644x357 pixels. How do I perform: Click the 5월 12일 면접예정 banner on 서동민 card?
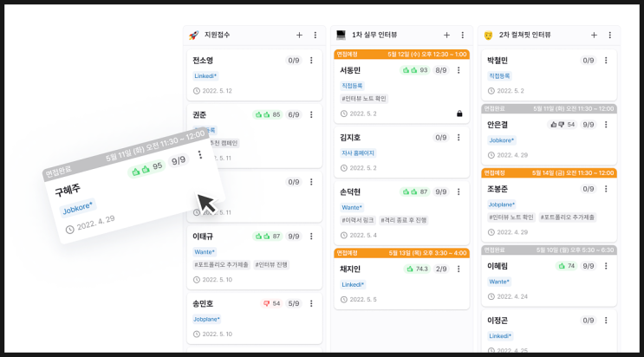tap(401, 55)
